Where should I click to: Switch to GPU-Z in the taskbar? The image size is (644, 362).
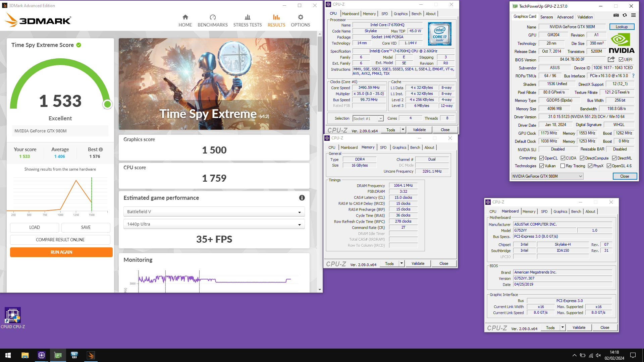click(x=58, y=355)
